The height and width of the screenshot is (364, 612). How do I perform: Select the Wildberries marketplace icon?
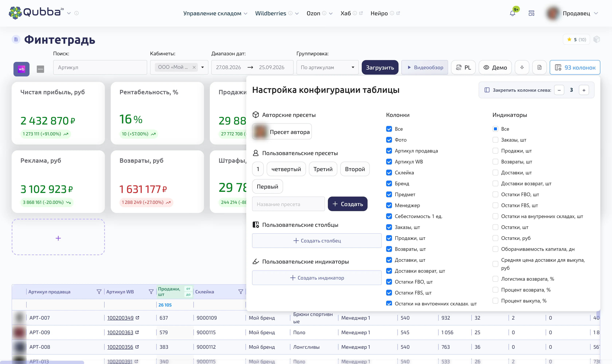point(21,69)
